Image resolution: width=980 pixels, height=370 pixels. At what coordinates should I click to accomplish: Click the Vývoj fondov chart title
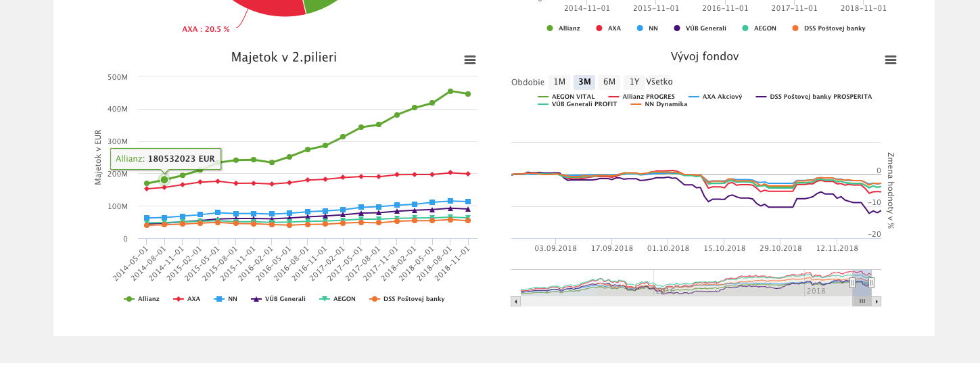click(x=705, y=57)
